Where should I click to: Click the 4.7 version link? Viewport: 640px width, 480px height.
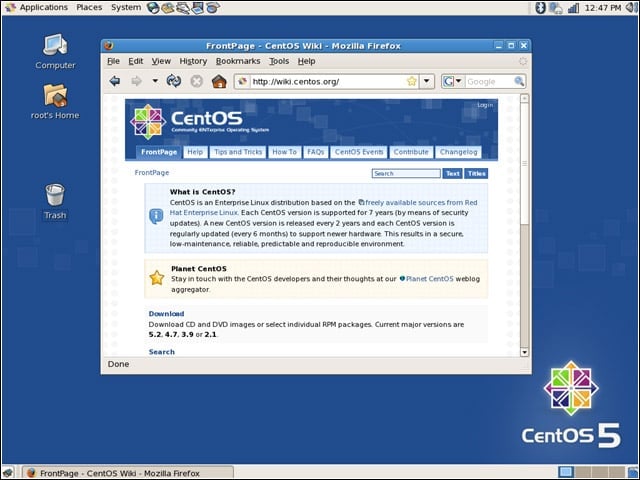171,334
